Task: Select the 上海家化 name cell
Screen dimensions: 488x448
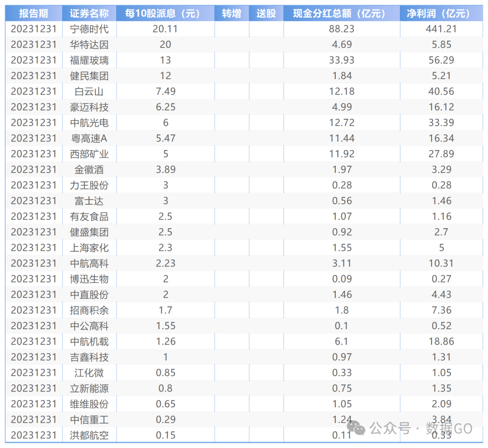Action: [89, 247]
